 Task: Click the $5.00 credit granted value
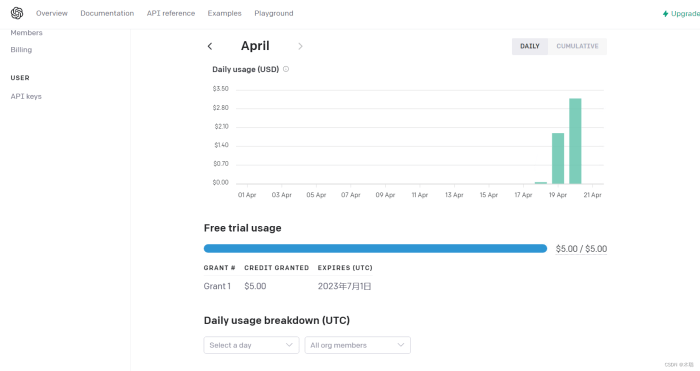click(255, 286)
